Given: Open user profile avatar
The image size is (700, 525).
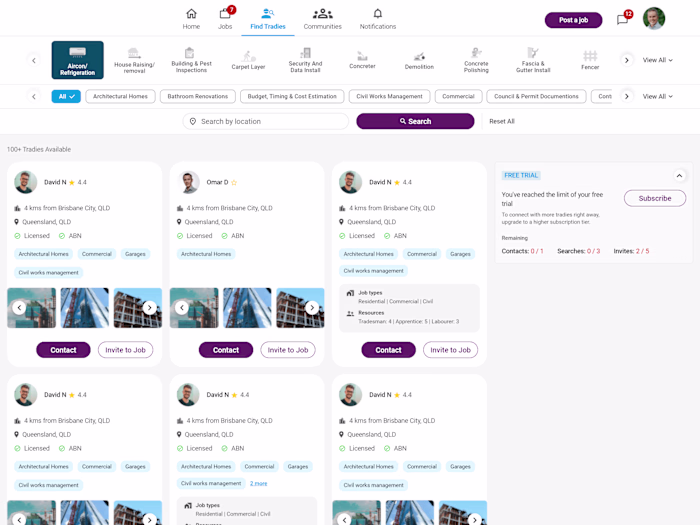Looking at the screenshot, I should coord(654,19).
